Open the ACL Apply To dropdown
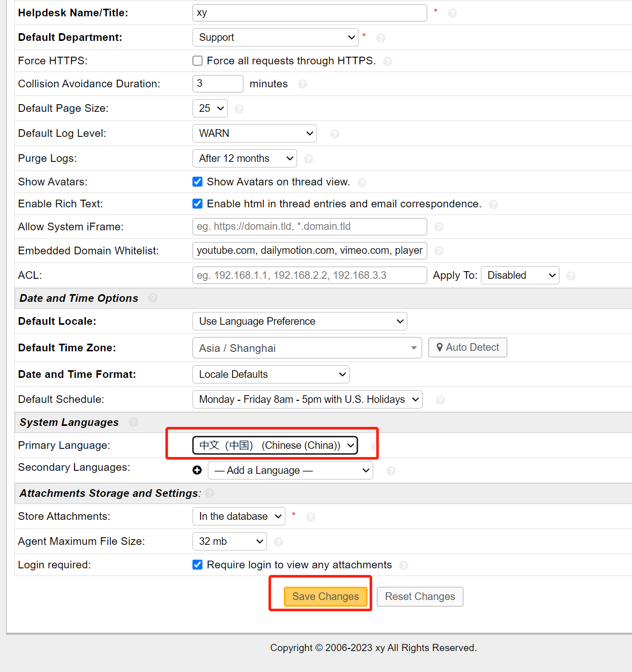Image resolution: width=632 pixels, height=672 pixels. click(520, 275)
